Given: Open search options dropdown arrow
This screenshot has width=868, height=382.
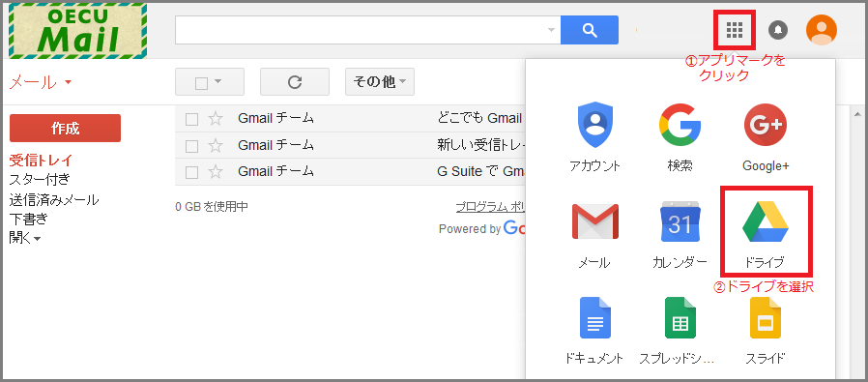Looking at the screenshot, I should pos(551,30).
